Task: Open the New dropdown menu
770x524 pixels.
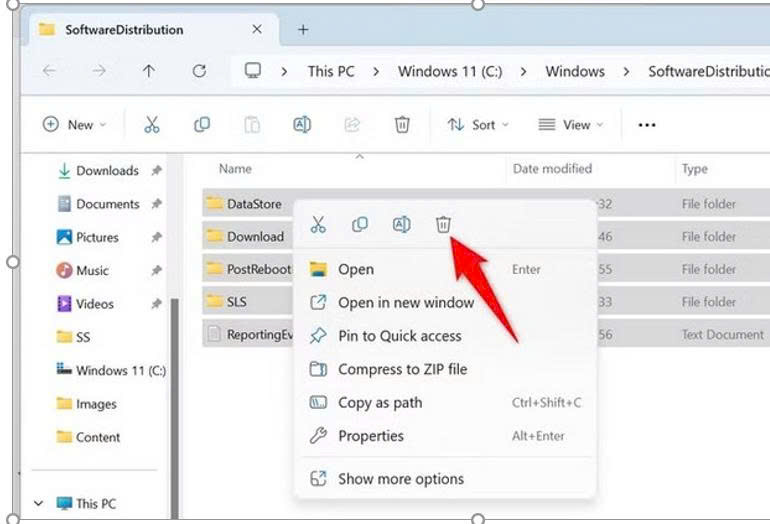Action: [75, 125]
